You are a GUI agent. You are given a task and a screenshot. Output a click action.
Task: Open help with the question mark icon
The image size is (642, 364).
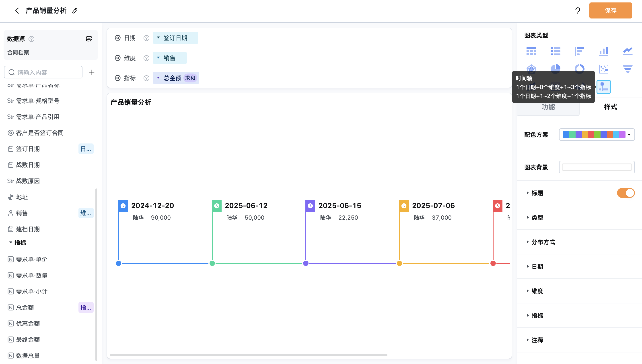click(x=578, y=11)
